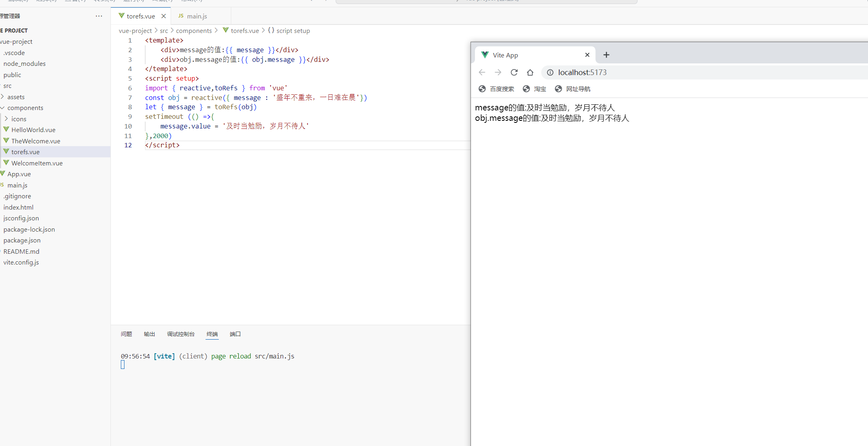Open the explorer more actions ellipsis menu

(99, 16)
